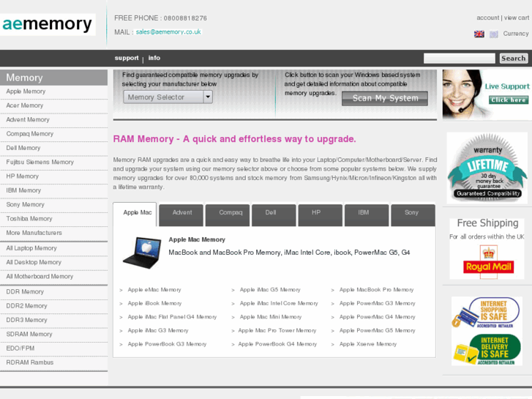Open Apple PowerBook G4 Memory link
The width and height of the screenshot is (532, 399).
point(277,344)
